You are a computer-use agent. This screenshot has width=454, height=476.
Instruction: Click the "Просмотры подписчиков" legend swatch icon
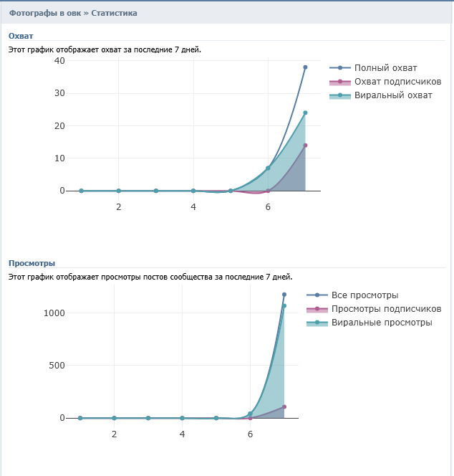(x=315, y=309)
